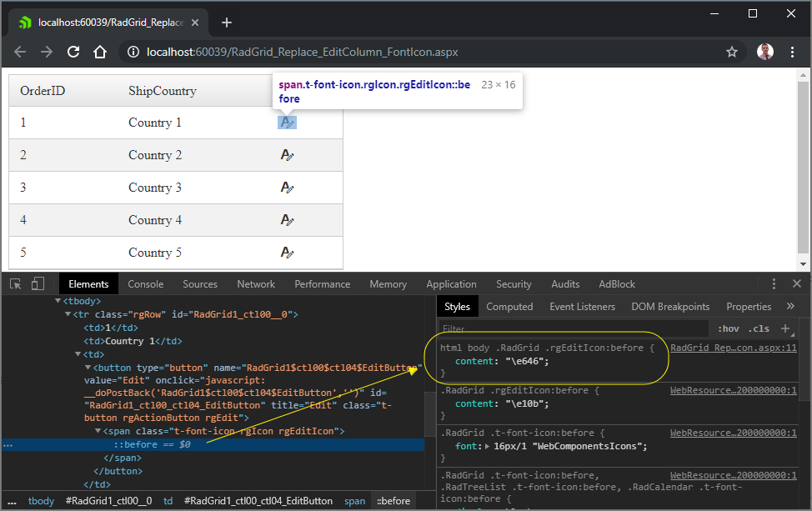812x511 pixels.
Task: Switch to the Console tab
Action: (145, 284)
